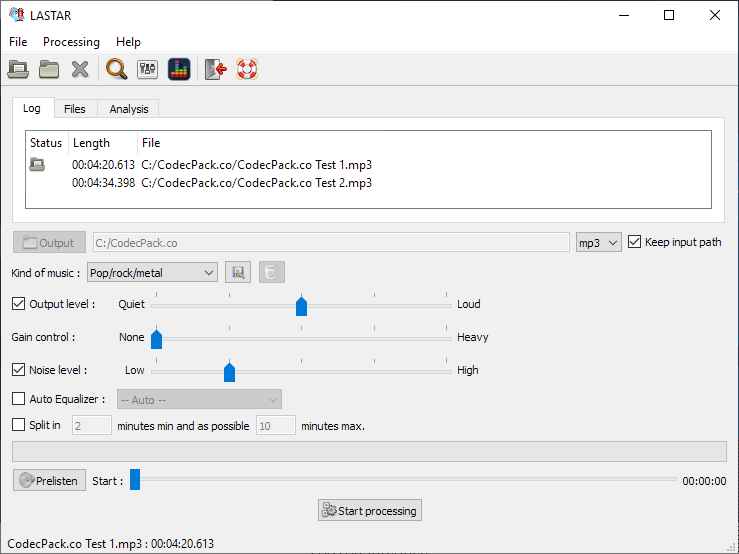Click the Noise level slider handle
Viewport: 739px width, 554px height.
pyautogui.click(x=229, y=372)
